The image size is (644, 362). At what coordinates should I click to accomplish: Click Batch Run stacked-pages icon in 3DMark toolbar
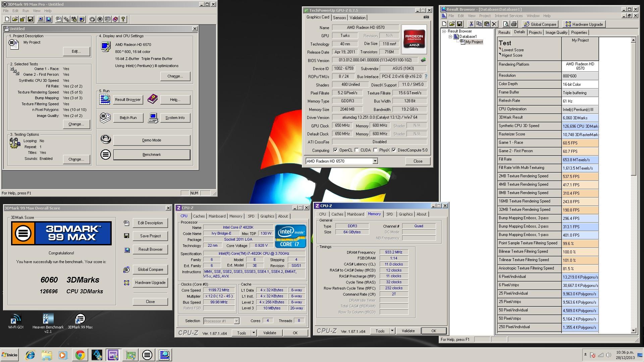click(108, 19)
